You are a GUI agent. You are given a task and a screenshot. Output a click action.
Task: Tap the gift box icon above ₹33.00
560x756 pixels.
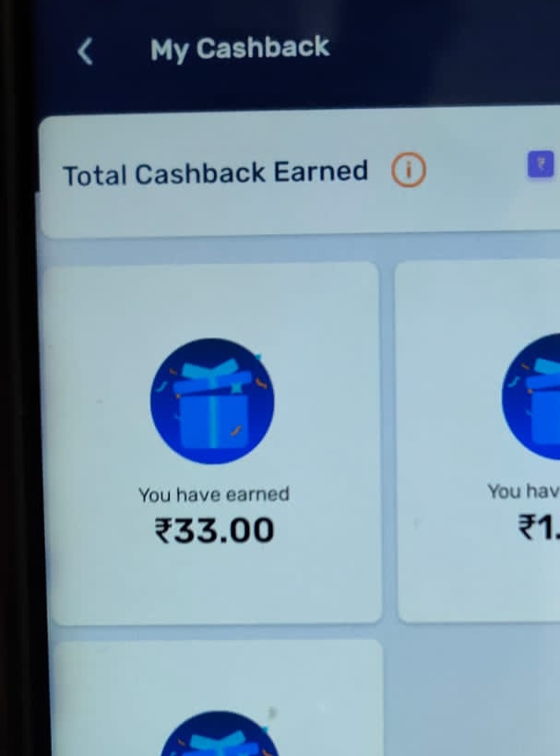[212, 401]
